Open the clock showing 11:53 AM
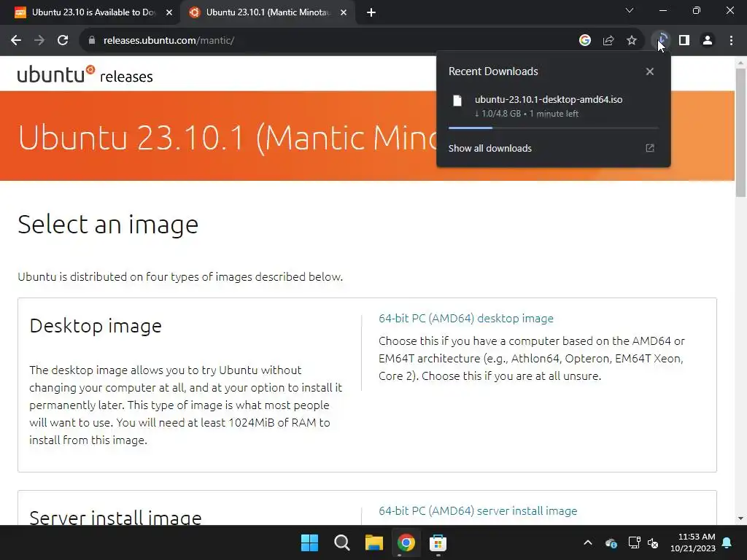Viewport: 747px width, 560px height. [x=693, y=542]
